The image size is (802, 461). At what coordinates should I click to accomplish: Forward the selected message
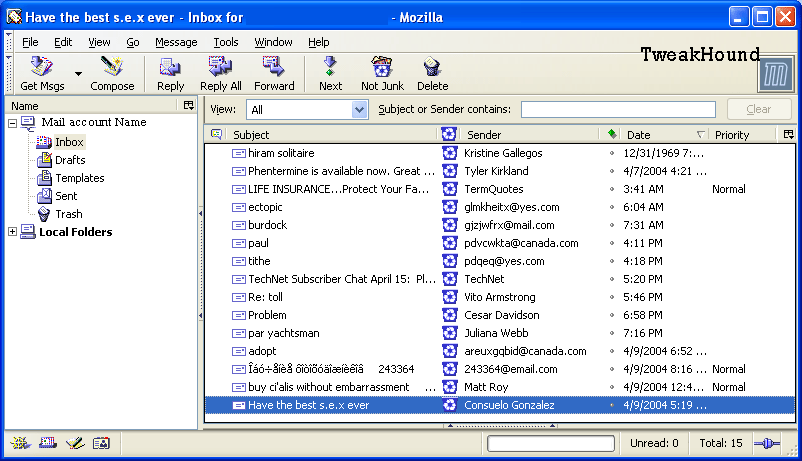click(x=274, y=74)
